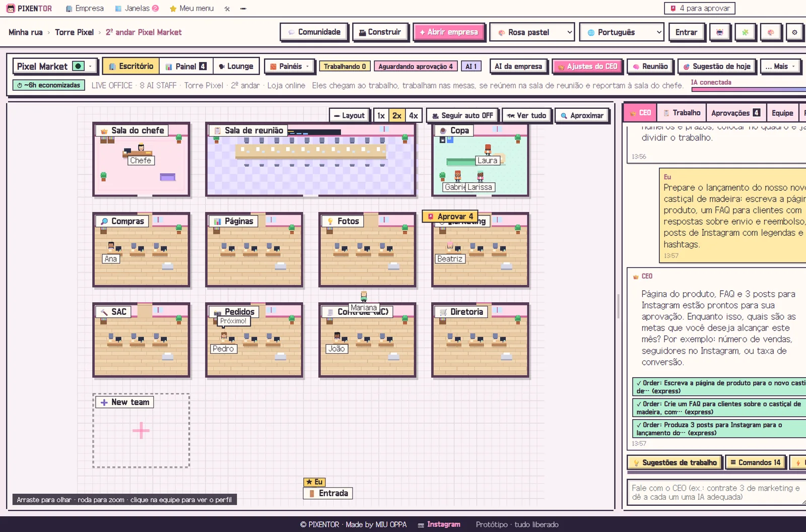Viewport: 806px width, 532px height.
Task: Switch view to Lounge
Action: (236, 66)
